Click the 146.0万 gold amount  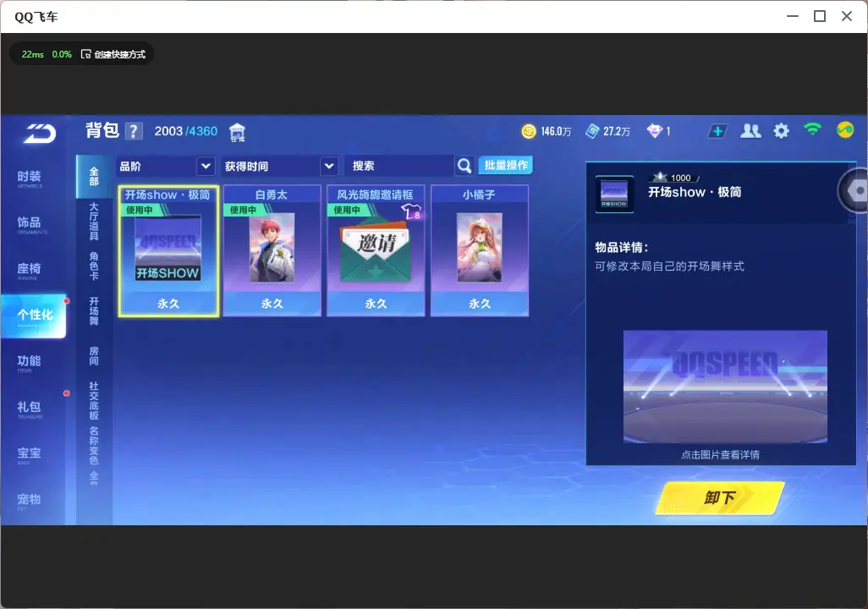(556, 132)
